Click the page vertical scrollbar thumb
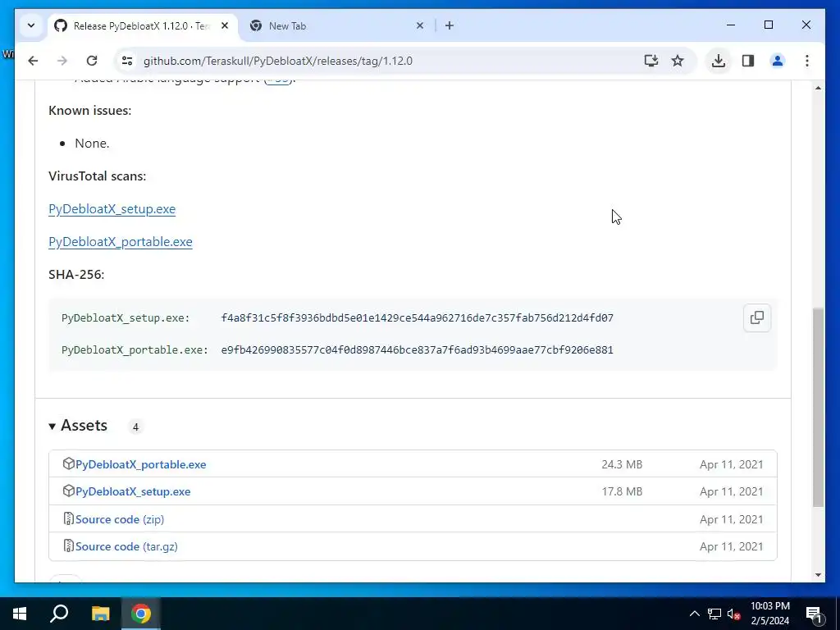Screen dimensions: 840x630 818,407
